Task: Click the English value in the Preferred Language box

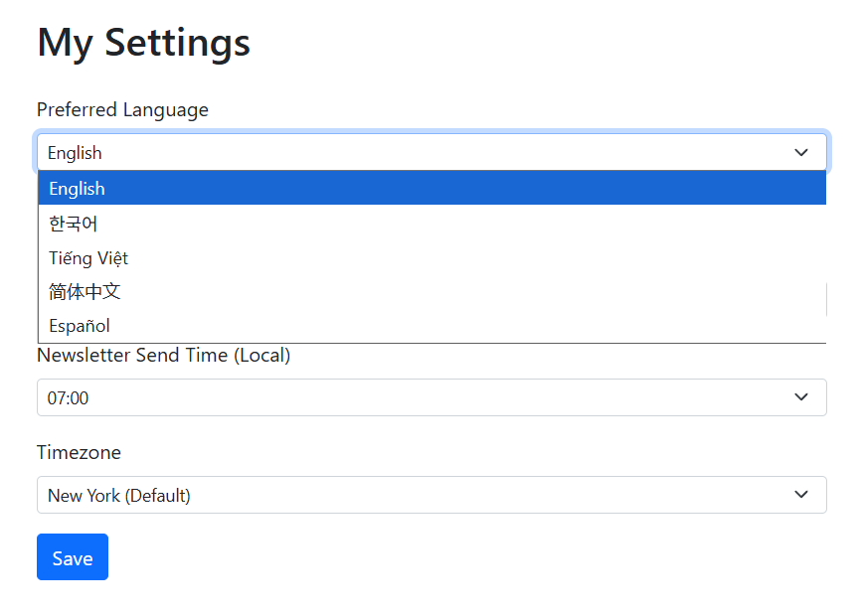Action: pyautogui.click(x=75, y=153)
